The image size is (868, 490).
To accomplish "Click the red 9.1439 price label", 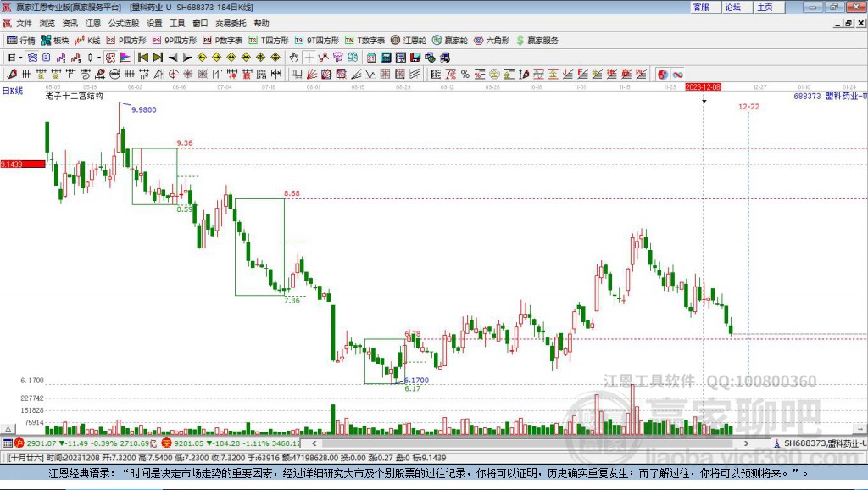I will click(x=23, y=164).
